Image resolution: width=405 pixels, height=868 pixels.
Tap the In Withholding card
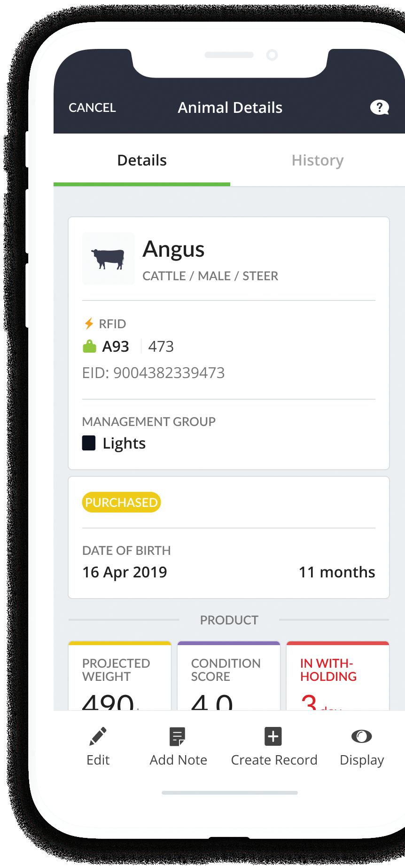[337, 676]
